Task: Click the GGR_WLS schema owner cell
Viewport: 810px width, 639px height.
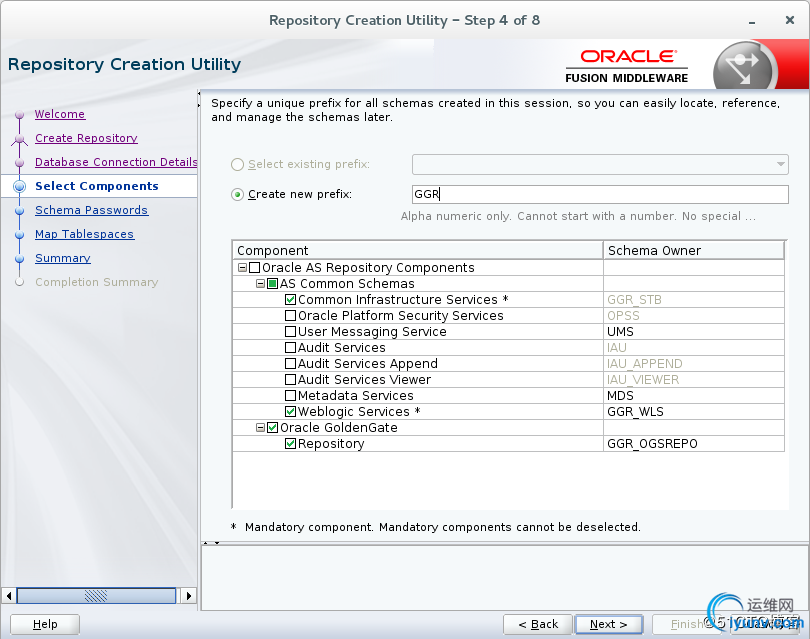Action: [x=694, y=412]
